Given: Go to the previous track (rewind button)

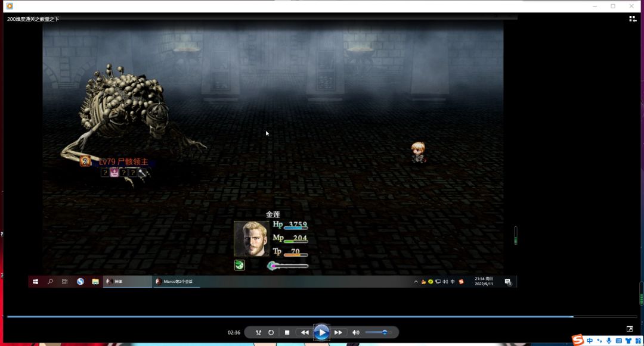Looking at the screenshot, I should click(x=305, y=332).
